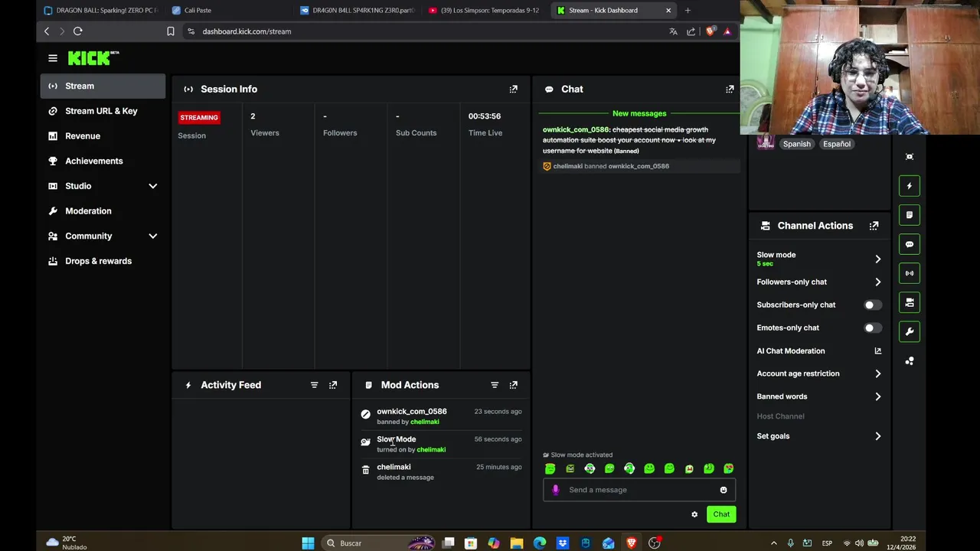The width and height of the screenshot is (980, 551).
Task: Toggle Emotes-only chat switch
Action: (873, 328)
